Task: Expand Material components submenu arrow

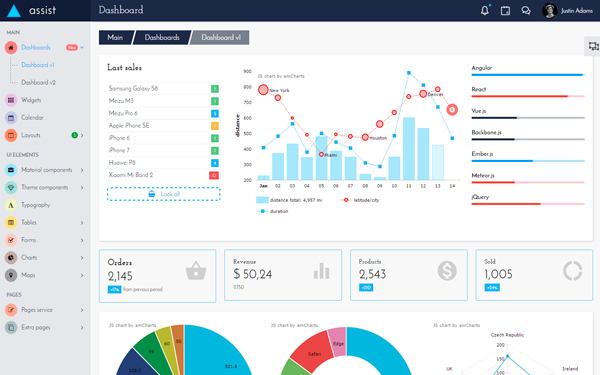Action: point(82,170)
